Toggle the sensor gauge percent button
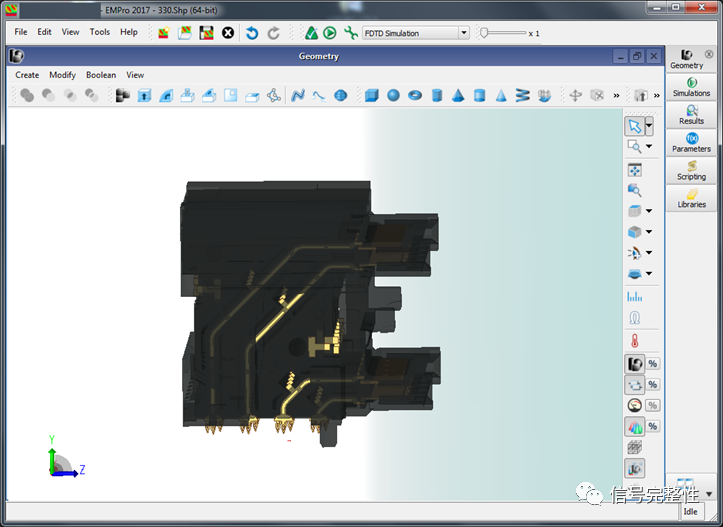 [x=652, y=405]
